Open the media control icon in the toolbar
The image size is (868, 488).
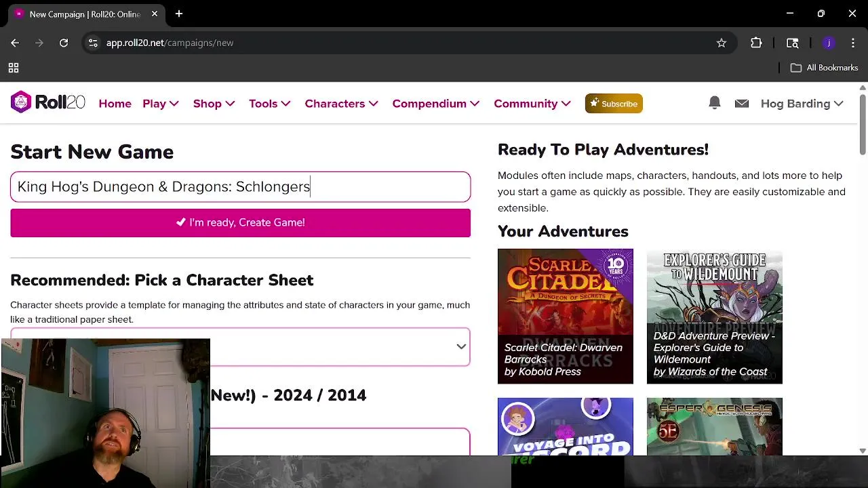[x=792, y=43]
